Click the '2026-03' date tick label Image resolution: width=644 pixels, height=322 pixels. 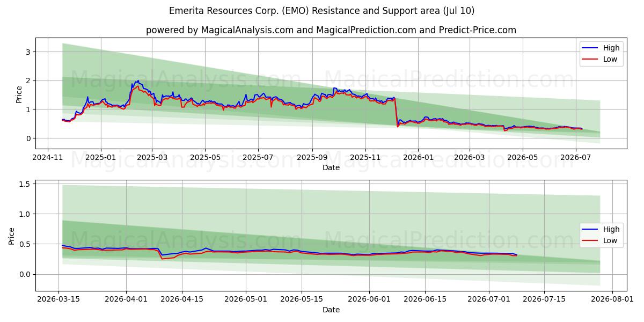pyautogui.click(x=470, y=157)
